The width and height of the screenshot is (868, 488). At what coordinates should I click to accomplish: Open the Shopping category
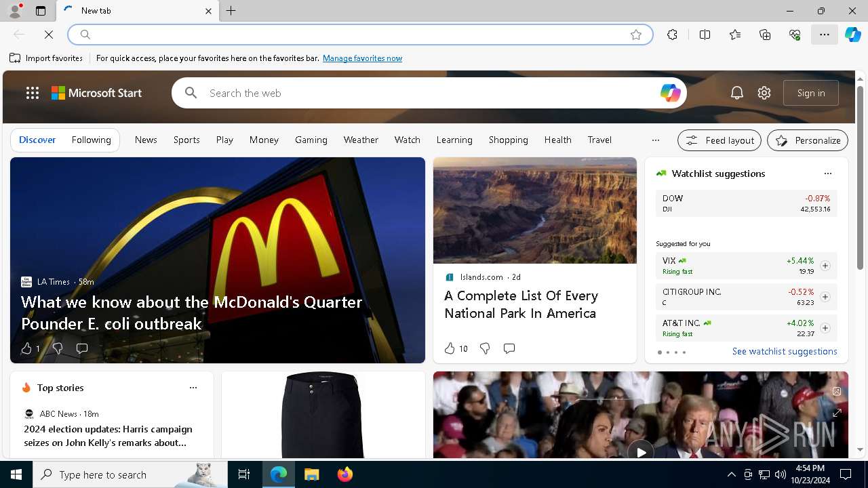point(508,140)
